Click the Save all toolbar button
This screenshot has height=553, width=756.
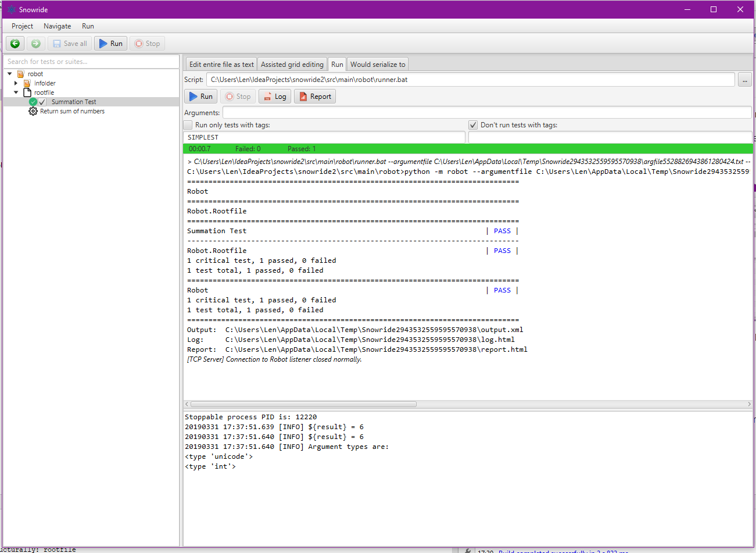[x=70, y=44]
